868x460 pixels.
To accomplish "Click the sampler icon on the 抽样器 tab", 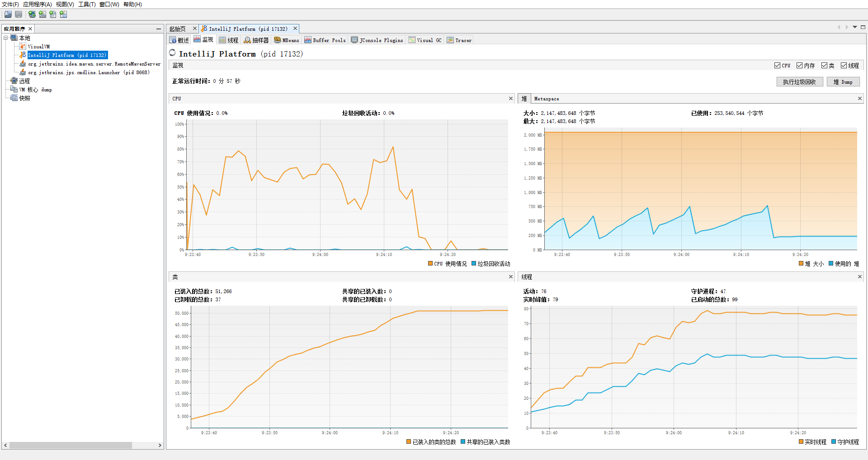I will 247,40.
